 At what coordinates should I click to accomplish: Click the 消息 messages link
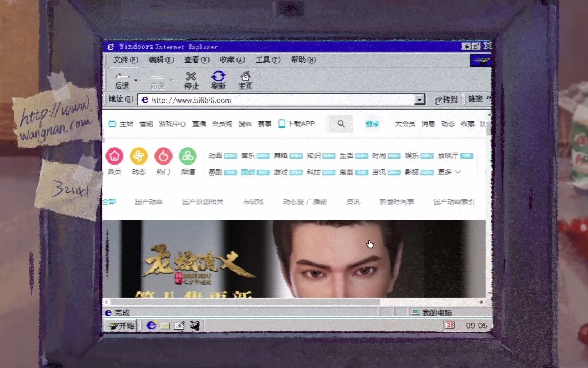click(x=428, y=124)
